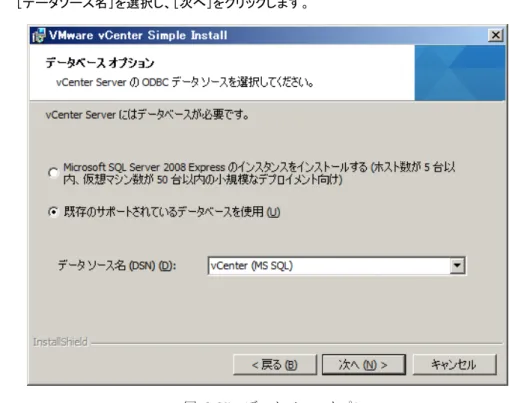
Task: Click the VMware vCenter Simple Install title
Action: coord(138,35)
